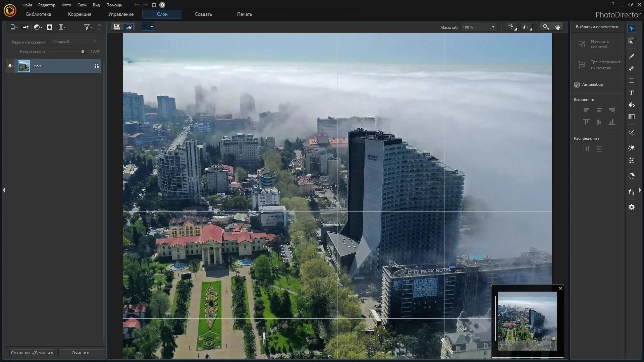The image size is (644, 362).
Task: Switch to the Коррекция tab
Action: pos(79,14)
